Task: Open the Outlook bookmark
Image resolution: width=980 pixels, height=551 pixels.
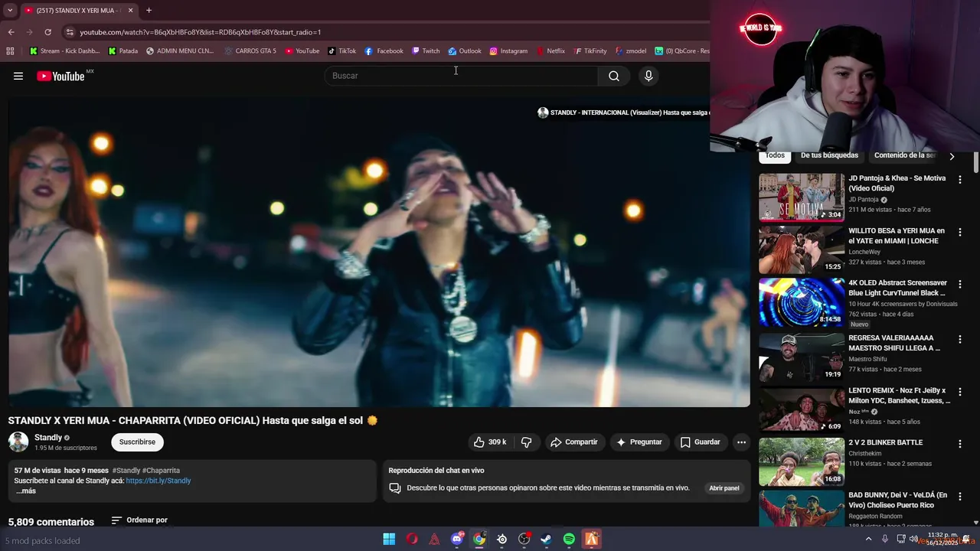Action: pos(465,51)
